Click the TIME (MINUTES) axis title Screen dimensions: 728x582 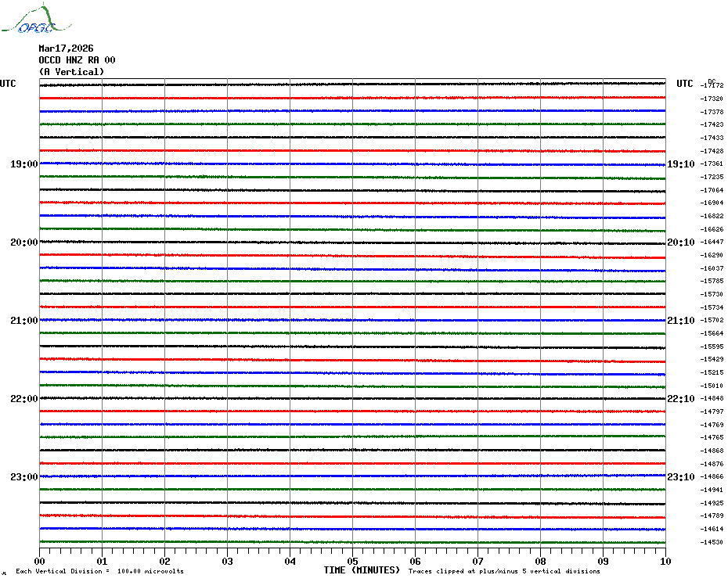(362, 570)
